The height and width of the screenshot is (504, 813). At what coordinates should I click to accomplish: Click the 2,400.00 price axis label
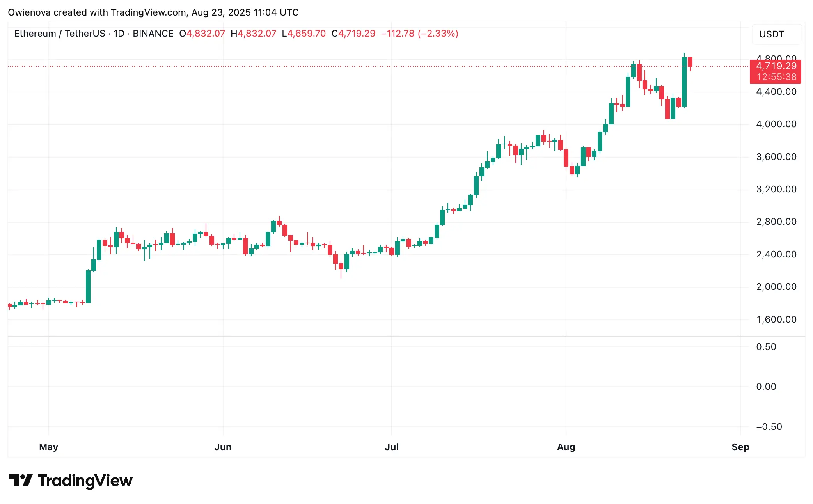(x=776, y=254)
